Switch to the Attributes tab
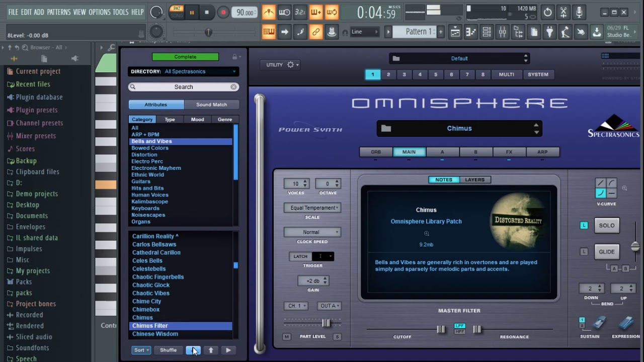The height and width of the screenshot is (362, 644). [x=156, y=105]
